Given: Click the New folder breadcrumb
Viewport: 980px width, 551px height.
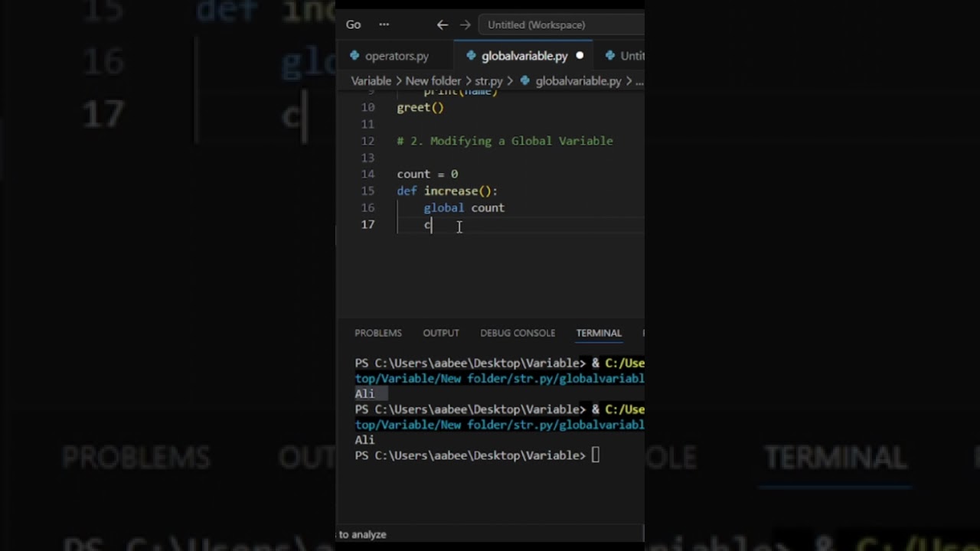Looking at the screenshot, I should coord(433,80).
